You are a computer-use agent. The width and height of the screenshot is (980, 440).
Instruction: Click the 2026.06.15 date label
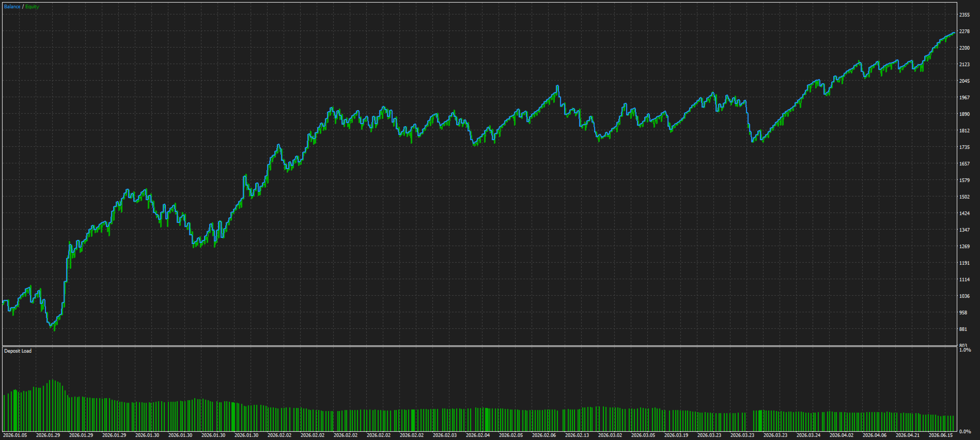point(941,435)
